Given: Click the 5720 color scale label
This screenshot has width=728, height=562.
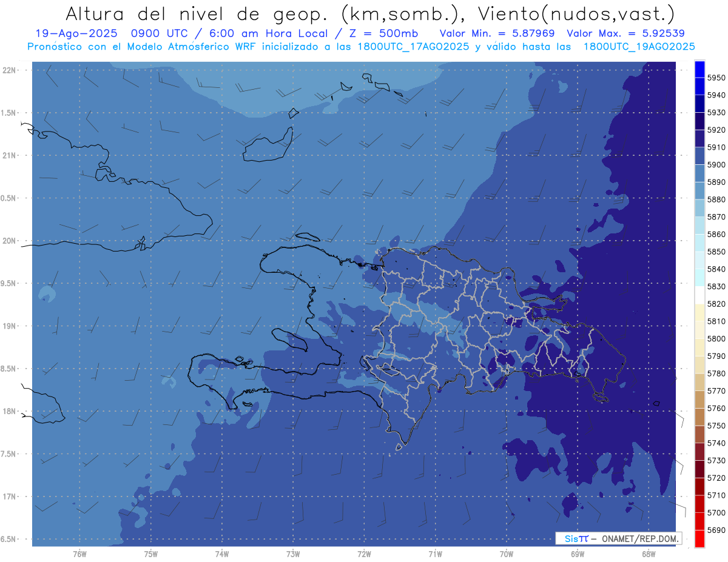Looking at the screenshot, I should tap(716, 478).
